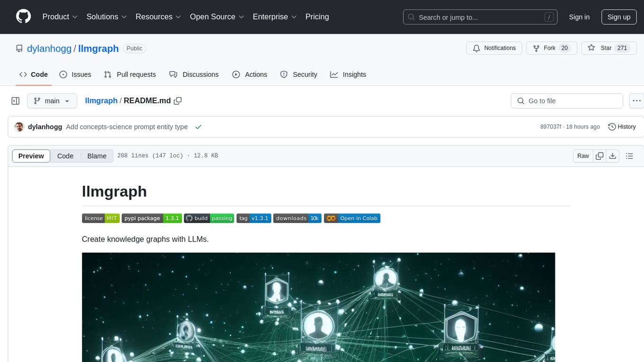Click the Insights tab graph icon
This screenshot has height=362, width=644.
tap(334, 74)
